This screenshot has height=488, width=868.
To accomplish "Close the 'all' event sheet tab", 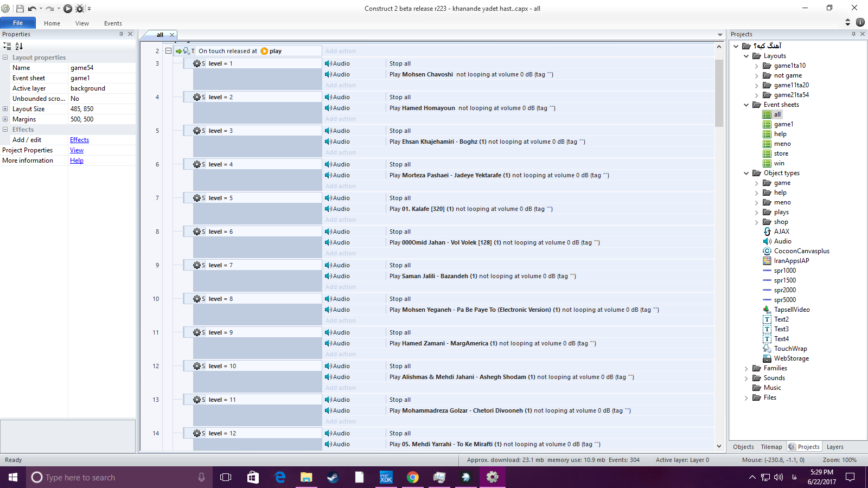I will 172,35.
